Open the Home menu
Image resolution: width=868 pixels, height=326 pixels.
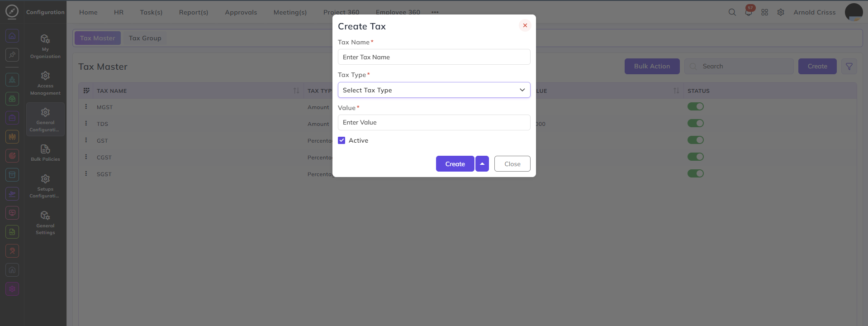pyautogui.click(x=88, y=12)
